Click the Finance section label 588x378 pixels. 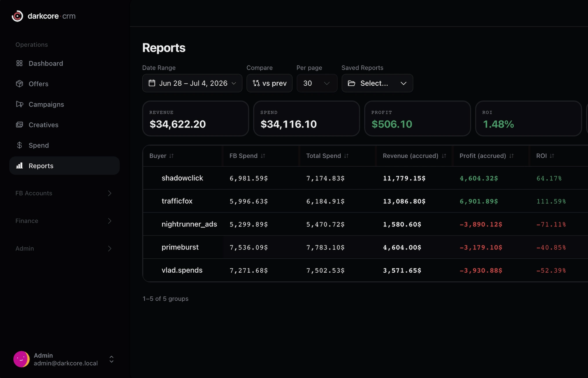pyautogui.click(x=27, y=221)
